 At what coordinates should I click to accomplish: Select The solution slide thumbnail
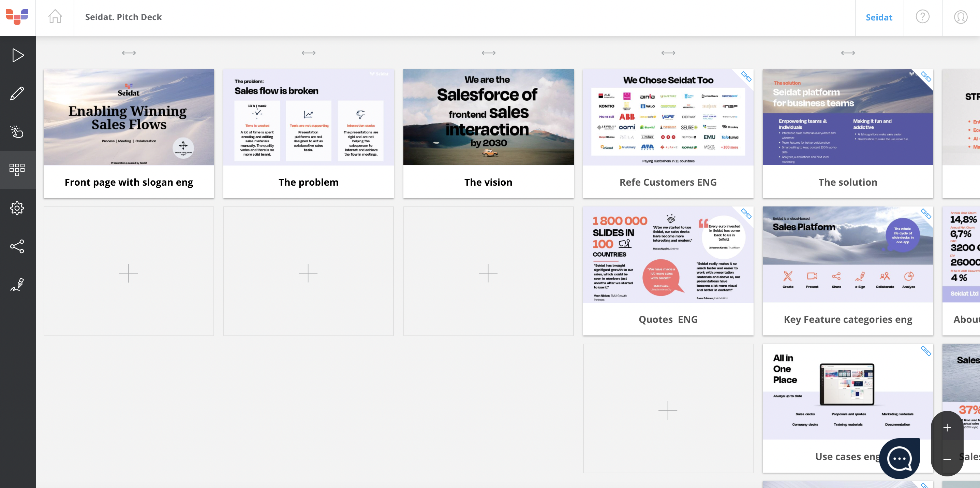pos(848,117)
